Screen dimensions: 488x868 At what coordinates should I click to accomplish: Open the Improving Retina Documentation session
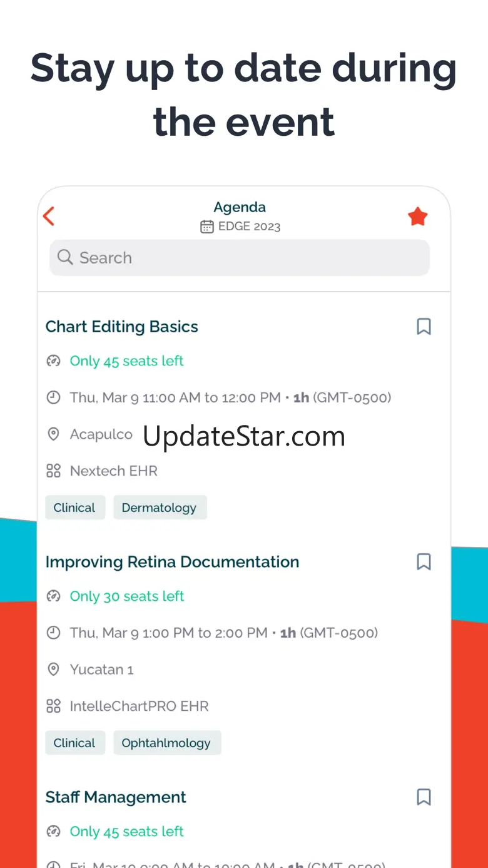[x=172, y=562]
